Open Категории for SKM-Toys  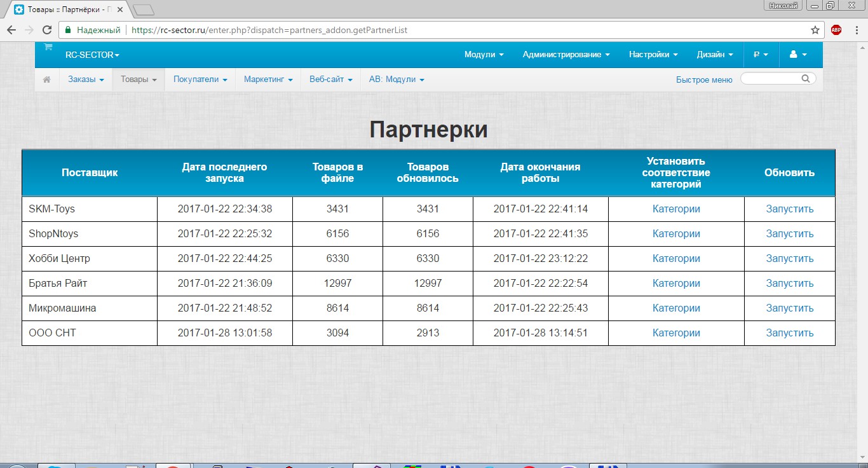(x=676, y=209)
